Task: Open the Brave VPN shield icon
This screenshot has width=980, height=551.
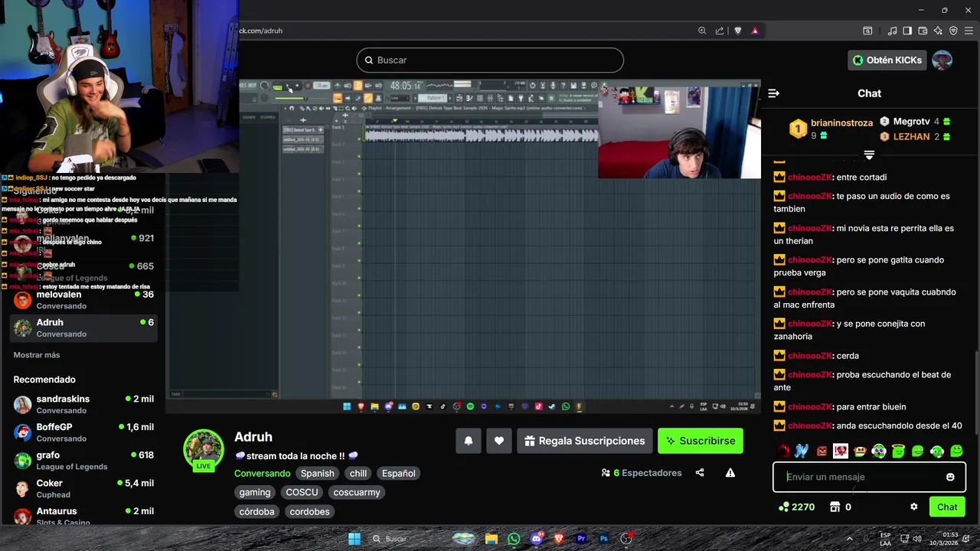Action: tap(953, 31)
